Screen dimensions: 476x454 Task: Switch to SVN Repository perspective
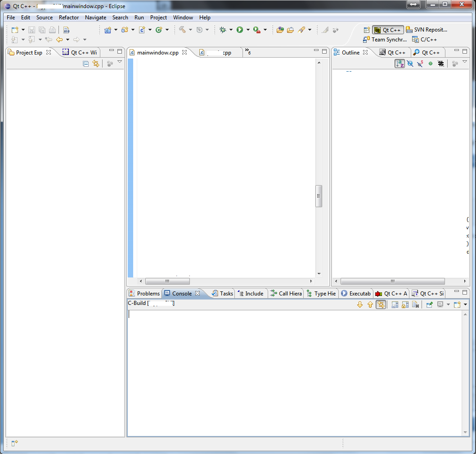coord(427,30)
